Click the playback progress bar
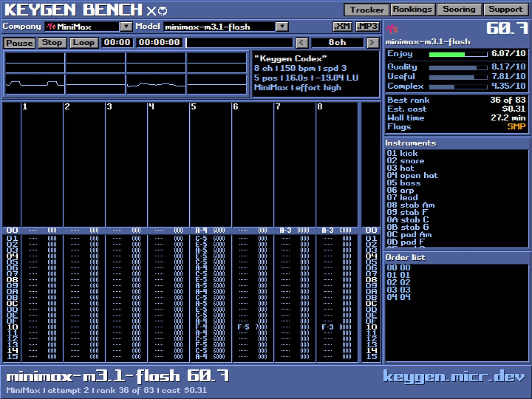 239,43
